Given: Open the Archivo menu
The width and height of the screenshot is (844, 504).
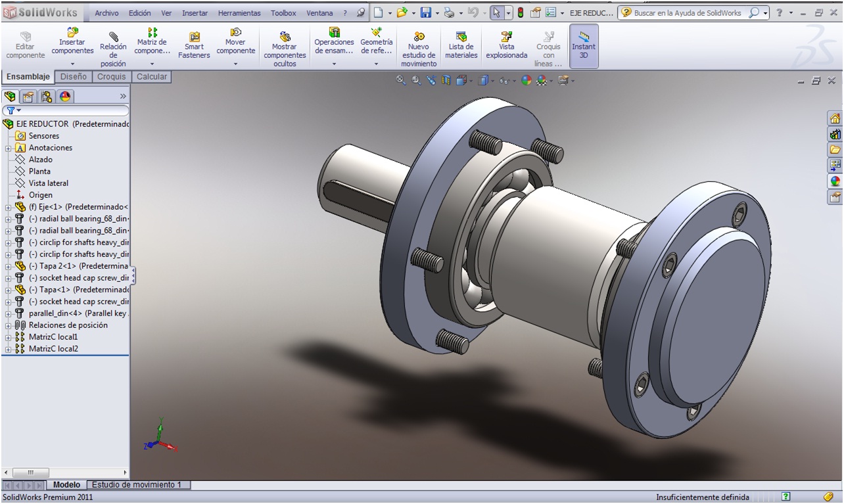Looking at the screenshot, I should [106, 13].
